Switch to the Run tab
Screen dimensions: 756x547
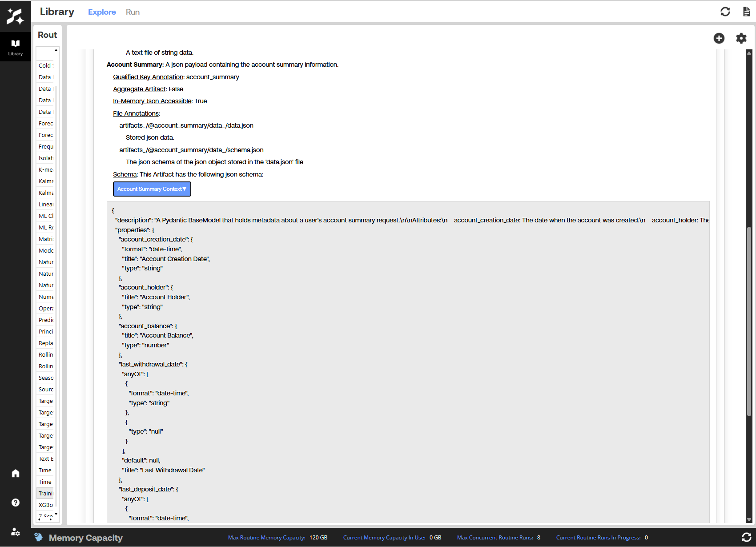point(133,12)
